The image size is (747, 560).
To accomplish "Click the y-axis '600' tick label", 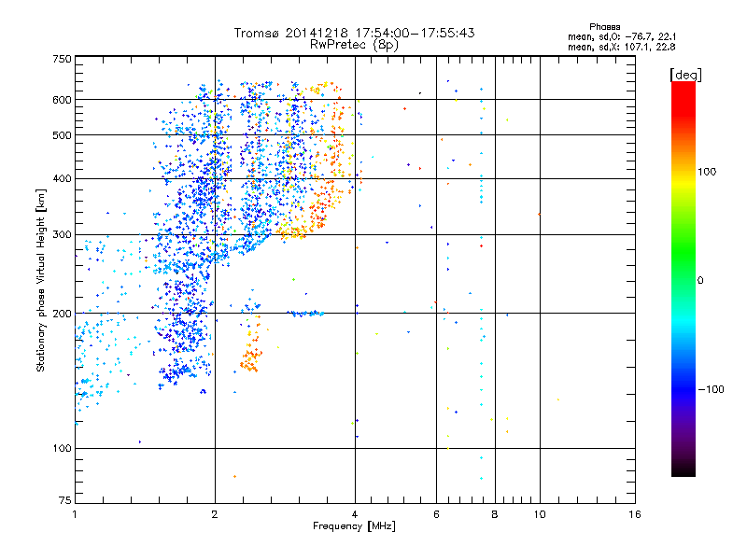I will 62,100.
